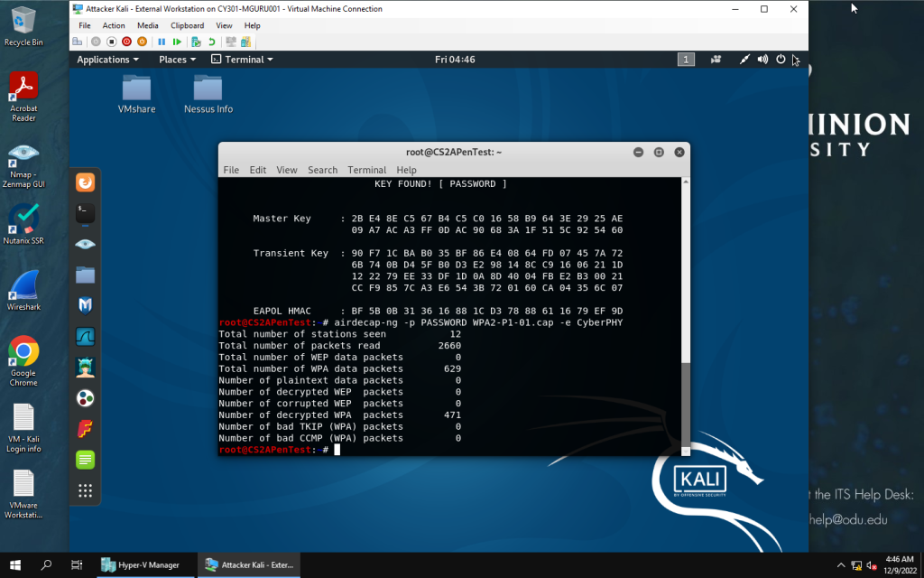Click the Turn Off (black square) VM button
The image size is (924, 578).
[111, 42]
